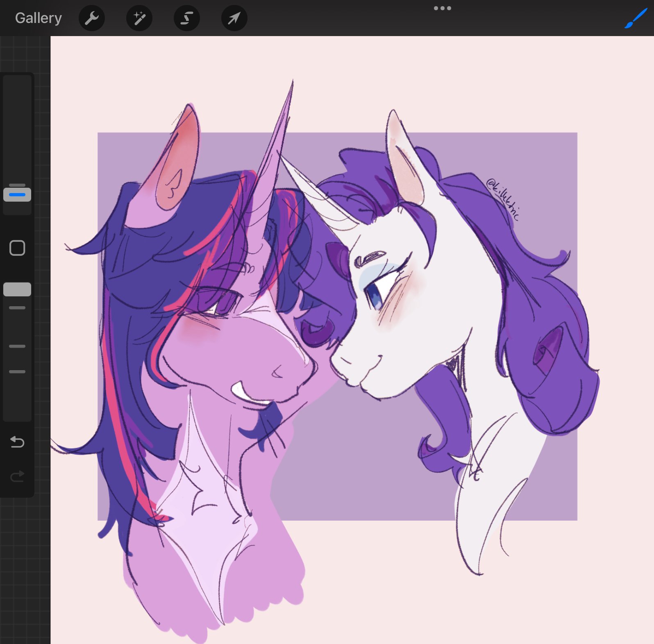Screen dimensions: 654x644
Task: Click the brush opacity slider handle
Action: (17, 289)
